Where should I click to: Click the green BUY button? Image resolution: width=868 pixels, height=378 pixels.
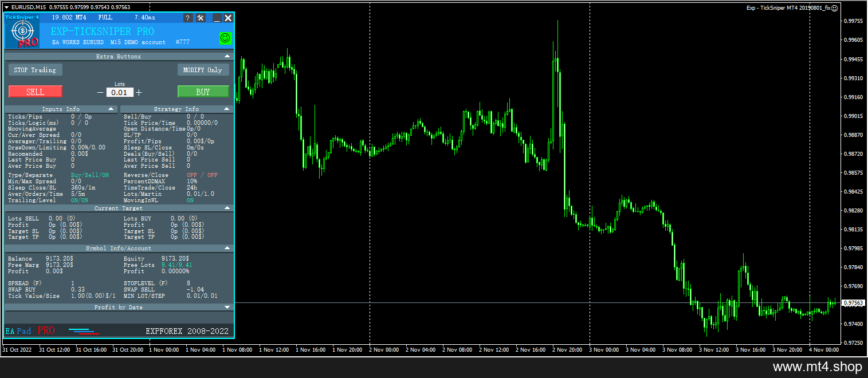(x=203, y=92)
